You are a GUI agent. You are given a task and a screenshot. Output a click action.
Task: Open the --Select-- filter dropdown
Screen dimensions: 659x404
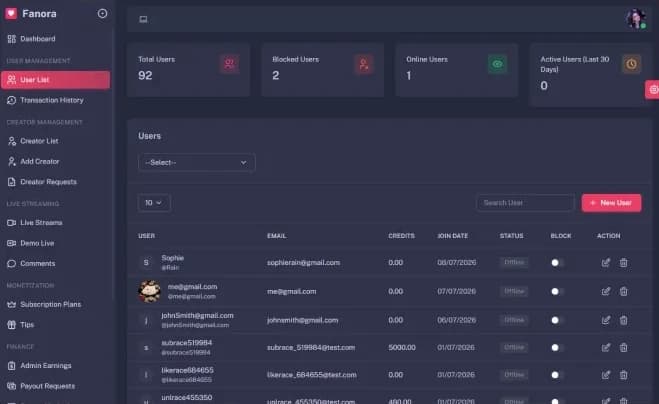coord(196,163)
